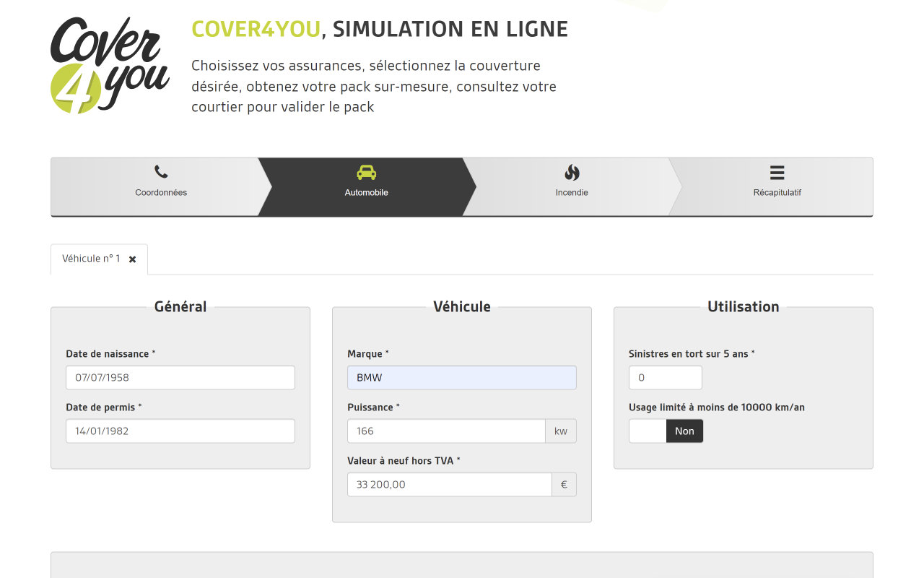Click the empty left side of usage toggle
This screenshot has height=578, width=924.
pos(648,431)
